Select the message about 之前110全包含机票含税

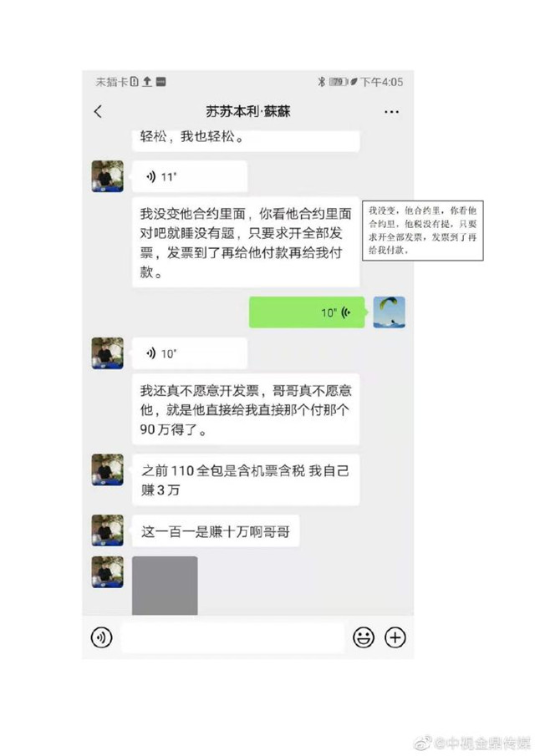click(246, 479)
